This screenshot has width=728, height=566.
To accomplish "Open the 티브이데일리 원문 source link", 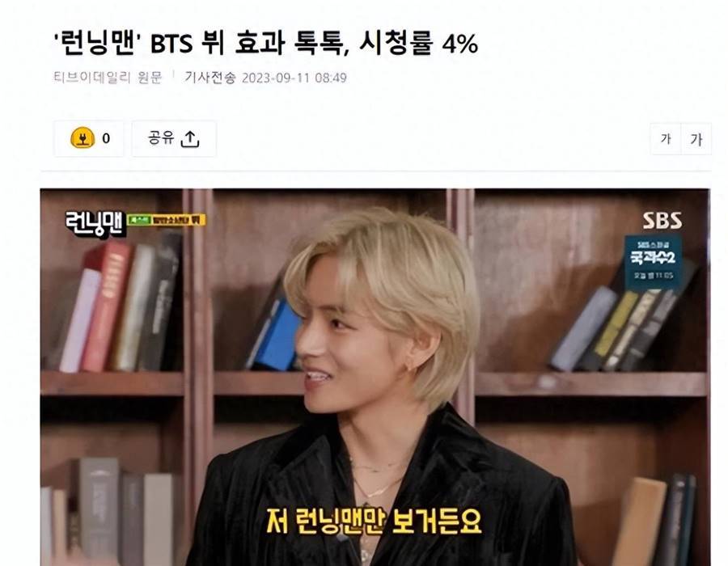I will coord(108,78).
